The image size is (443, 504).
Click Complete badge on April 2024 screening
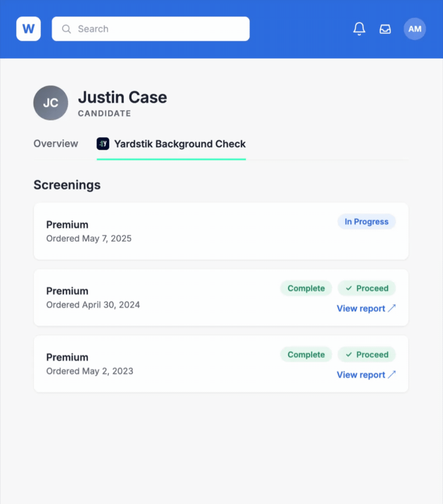[306, 288]
